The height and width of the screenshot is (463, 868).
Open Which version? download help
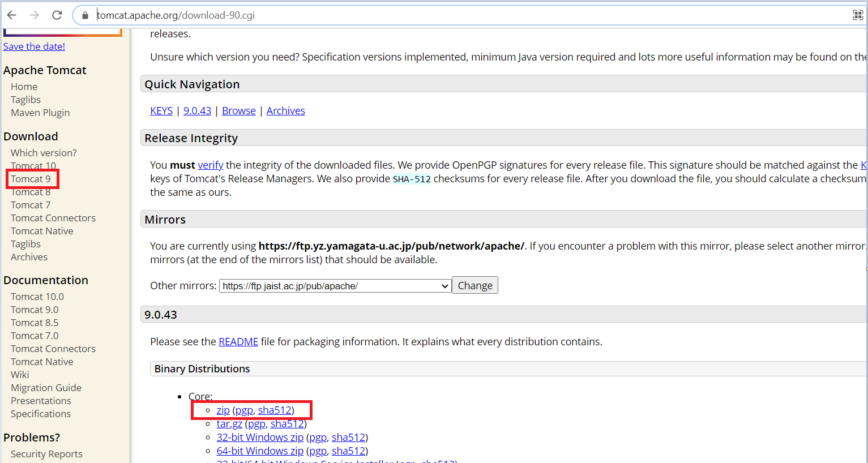pyautogui.click(x=44, y=153)
